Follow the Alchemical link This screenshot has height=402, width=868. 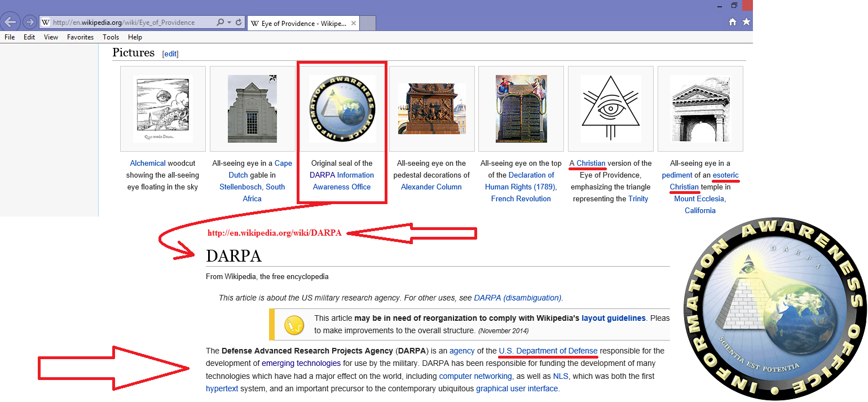(x=148, y=164)
